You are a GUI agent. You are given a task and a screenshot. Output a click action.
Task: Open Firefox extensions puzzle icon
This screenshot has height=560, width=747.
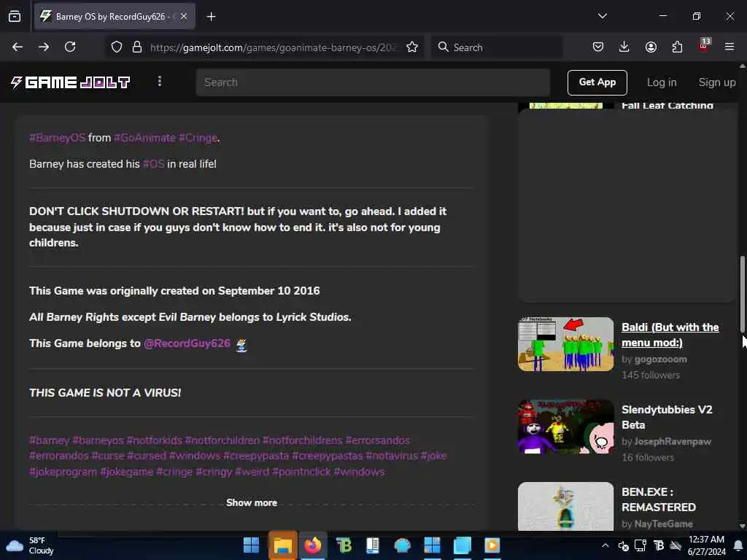pos(677,47)
